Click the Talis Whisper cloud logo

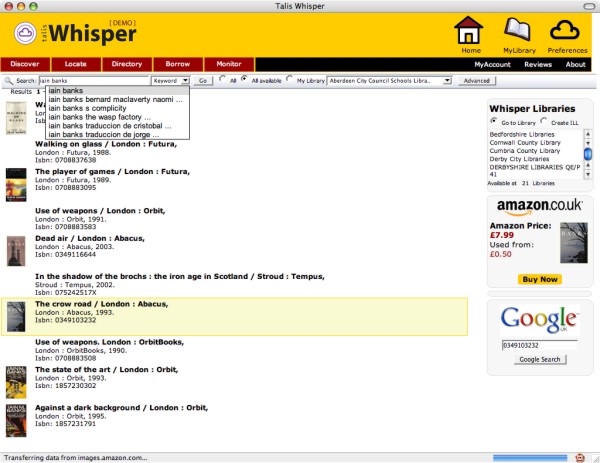[x=25, y=33]
